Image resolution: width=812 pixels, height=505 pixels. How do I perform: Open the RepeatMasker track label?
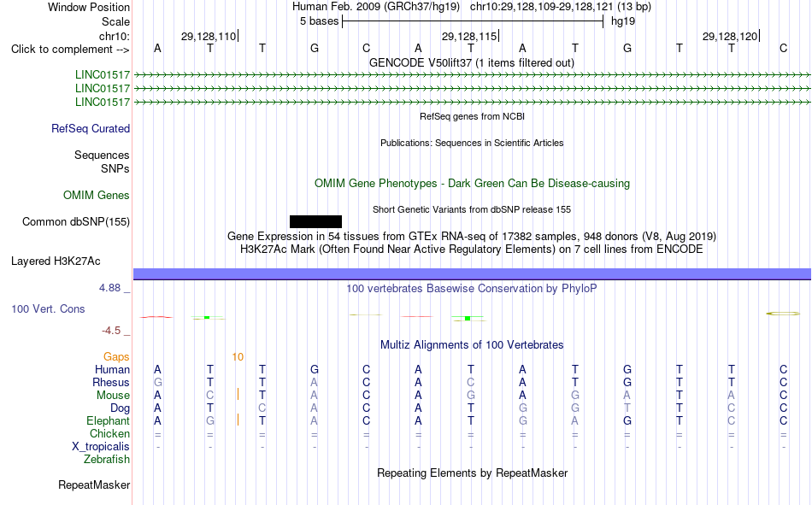point(94,485)
